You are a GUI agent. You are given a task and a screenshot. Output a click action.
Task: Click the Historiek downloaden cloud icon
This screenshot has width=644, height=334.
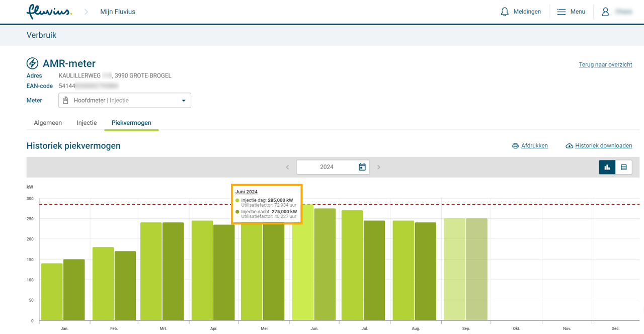pyautogui.click(x=569, y=146)
